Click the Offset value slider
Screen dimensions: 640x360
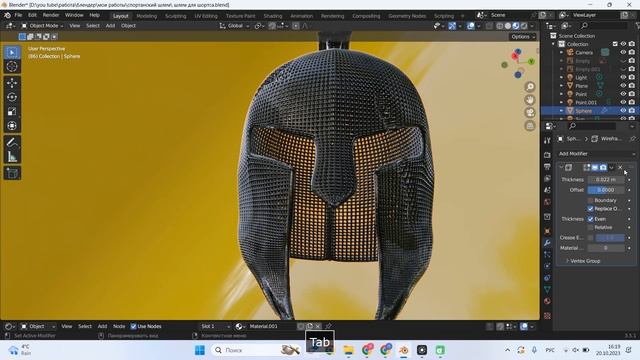606,190
